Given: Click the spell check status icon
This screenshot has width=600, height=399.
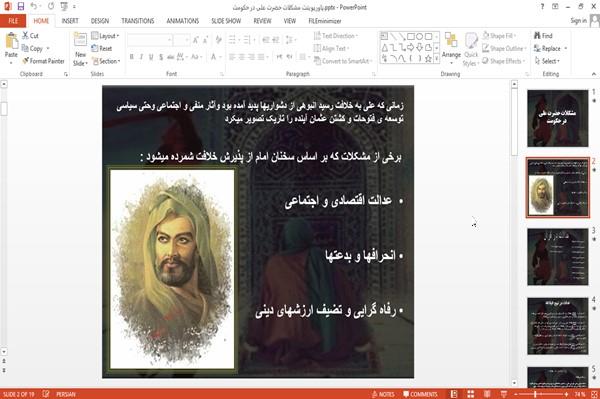Looking at the screenshot, I should pos(46,394).
